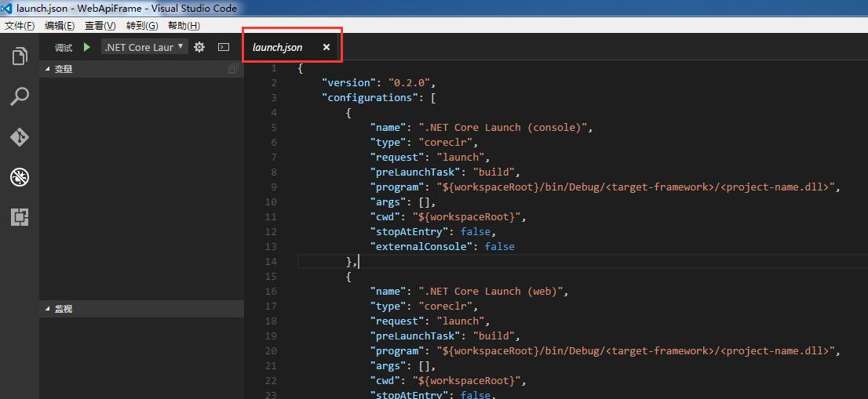This screenshot has width=868, height=399.
Task: Collapse the 监视 section
Action: tap(142, 309)
